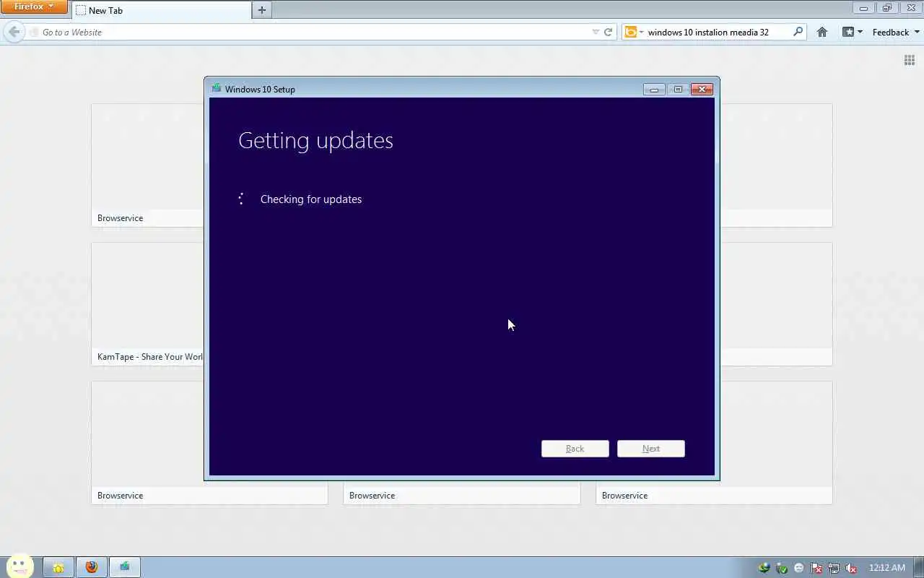Open a new tab with plus button
This screenshot has width=924, height=578.
[262, 10]
